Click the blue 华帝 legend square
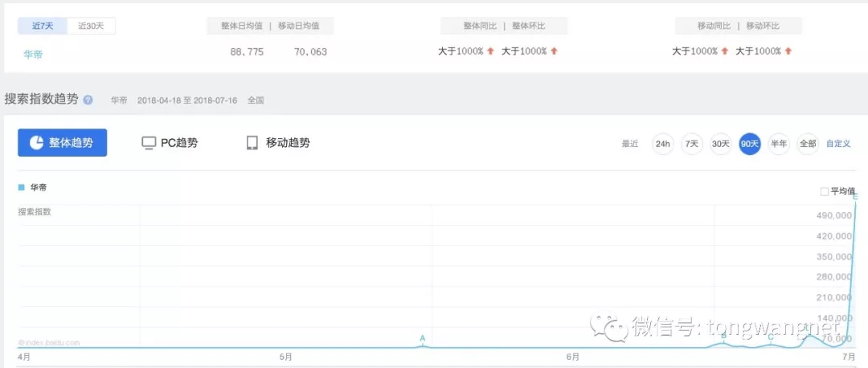This screenshot has width=868, height=368. [x=22, y=187]
